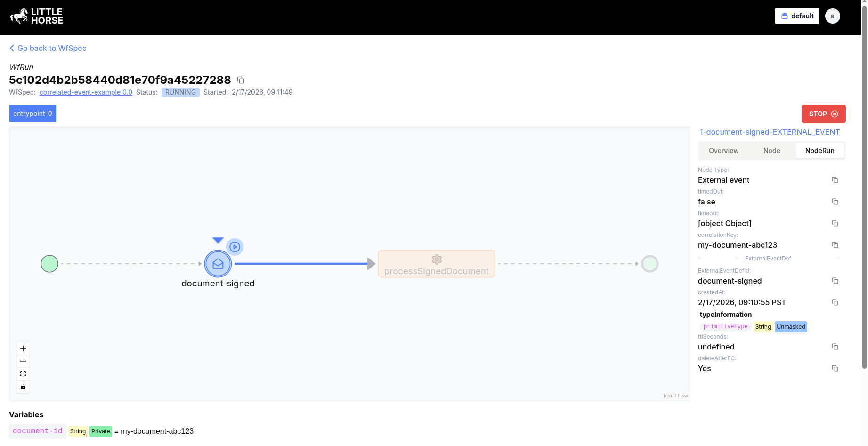868x446 pixels.
Task: Open the user avatar account menu
Action: [x=832, y=16]
